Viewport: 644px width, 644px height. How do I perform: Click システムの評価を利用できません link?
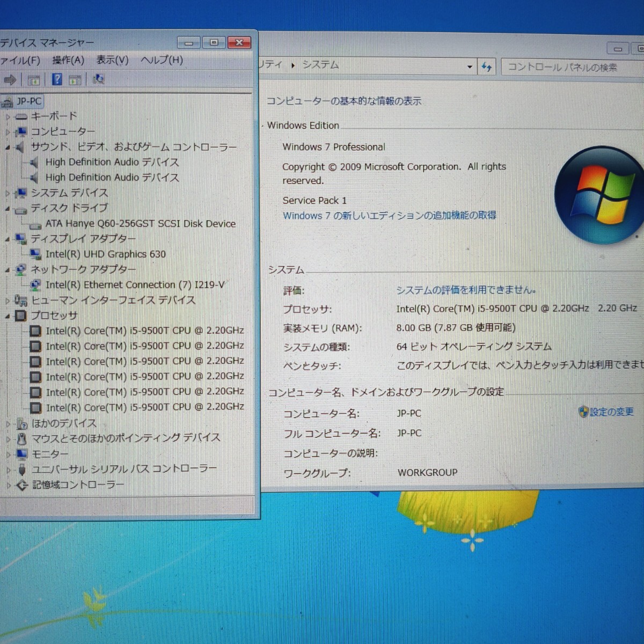tap(466, 290)
